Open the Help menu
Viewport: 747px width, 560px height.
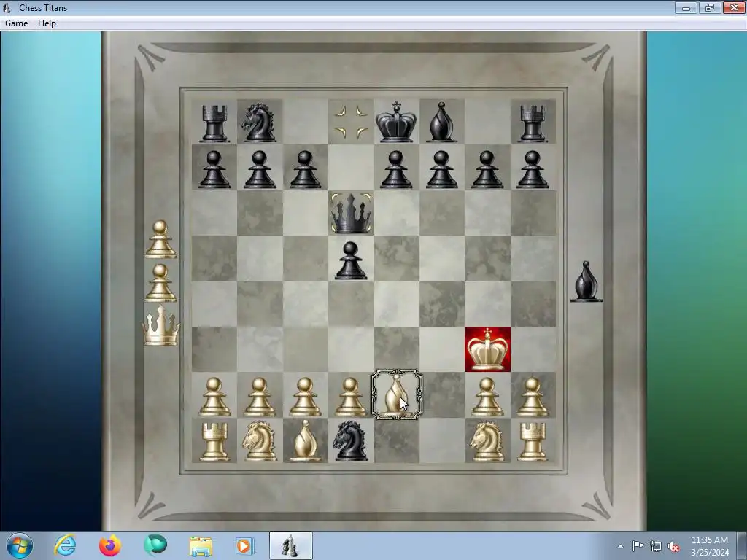[47, 23]
